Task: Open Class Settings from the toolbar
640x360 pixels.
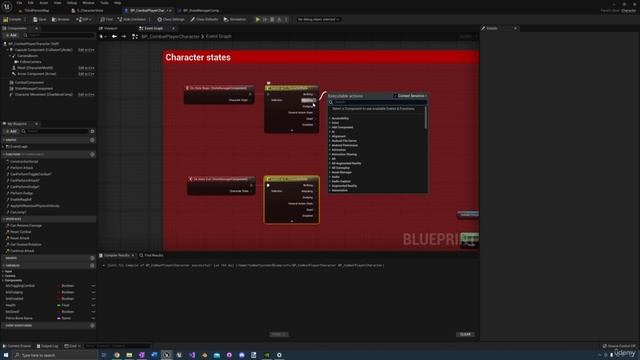Action: (171, 19)
